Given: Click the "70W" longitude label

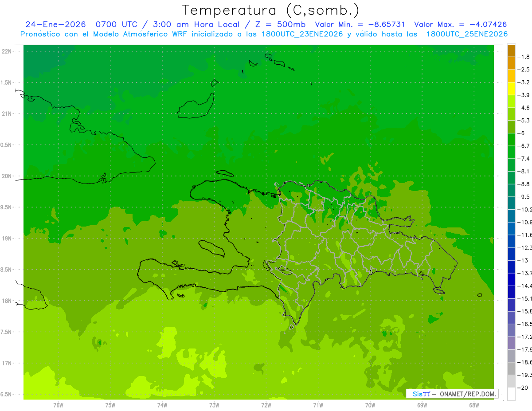Looking at the screenshot, I should pos(370,405).
